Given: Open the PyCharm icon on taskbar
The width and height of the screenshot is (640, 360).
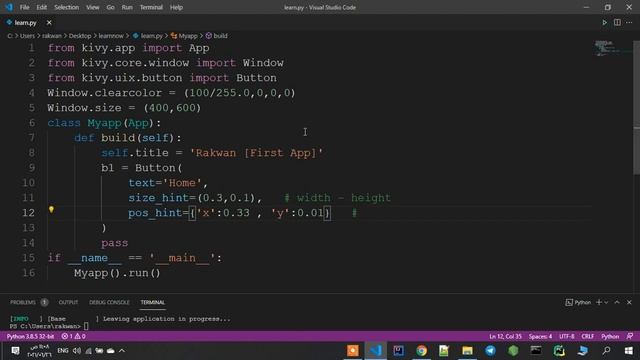Looking at the screenshot, I should click(x=559, y=351).
